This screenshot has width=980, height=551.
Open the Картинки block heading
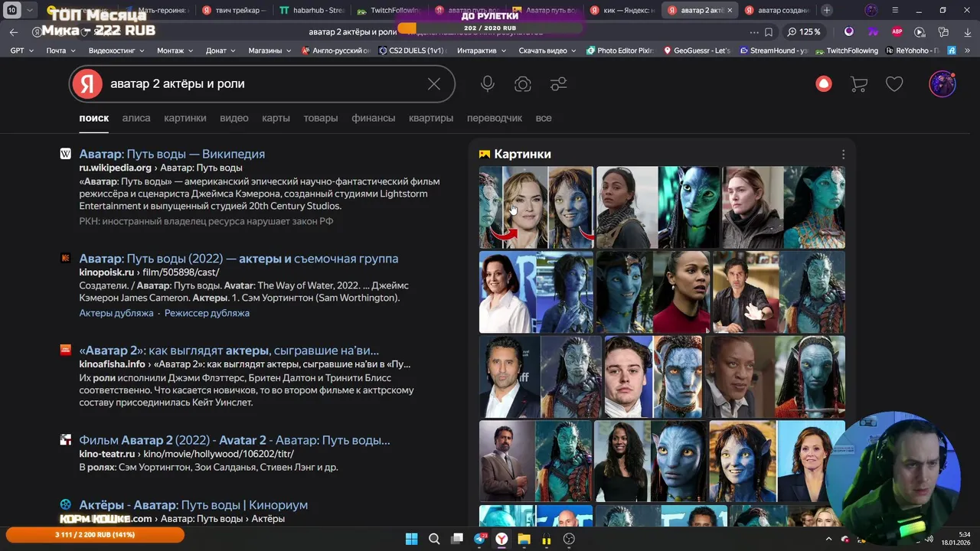(522, 154)
